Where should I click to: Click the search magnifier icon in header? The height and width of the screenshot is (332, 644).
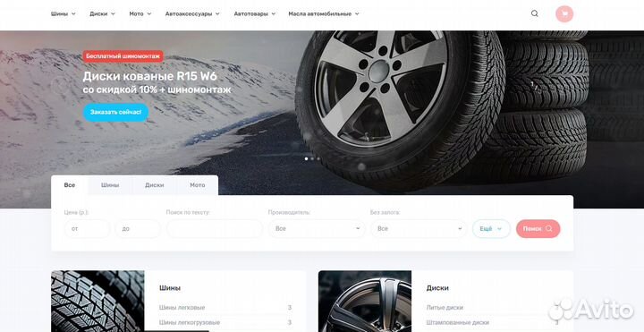point(534,13)
